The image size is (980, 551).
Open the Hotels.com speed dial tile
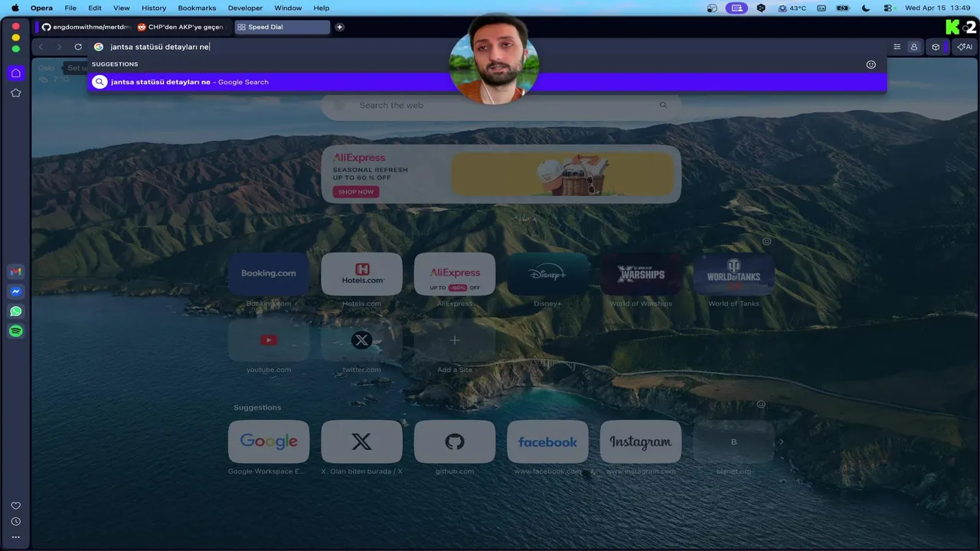click(361, 274)
